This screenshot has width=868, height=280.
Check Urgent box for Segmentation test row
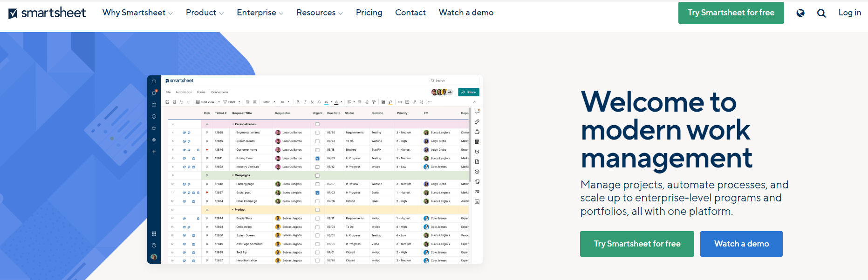pyautogui.click(x=317, y=133)
